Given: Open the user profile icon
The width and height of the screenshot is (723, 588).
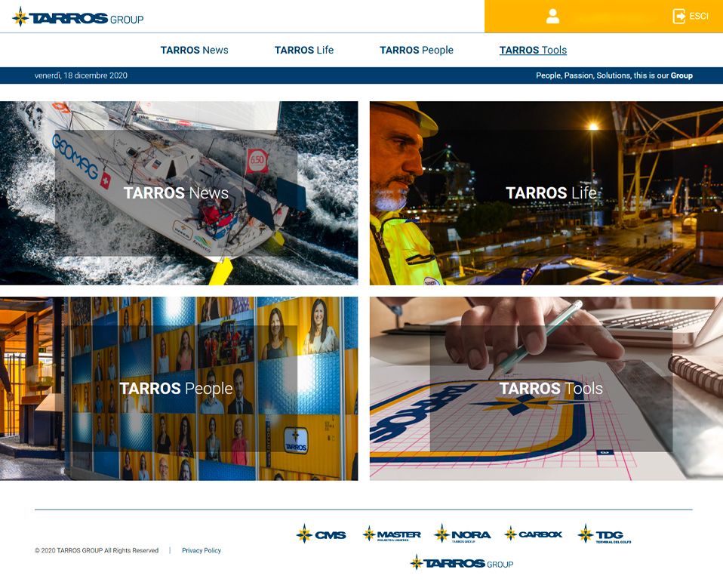Looking at the screenshot, I should [553, 17].
